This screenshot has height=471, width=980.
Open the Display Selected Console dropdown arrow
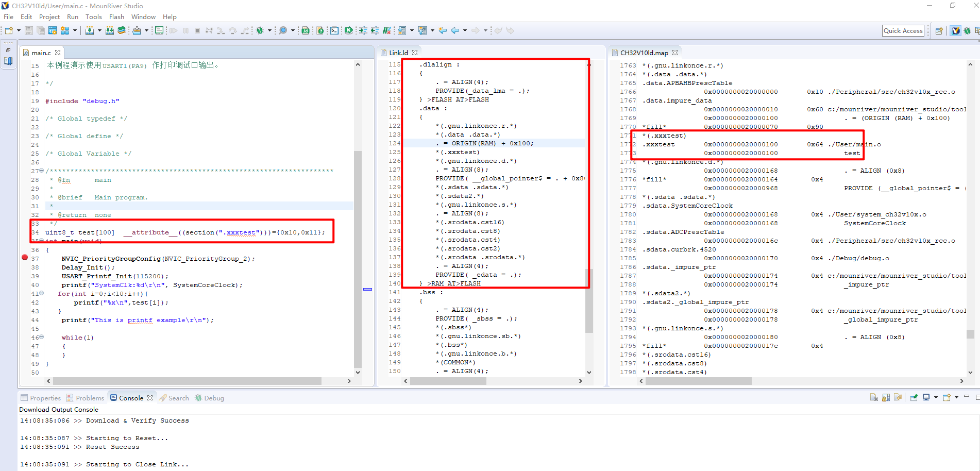pos(936,397)
